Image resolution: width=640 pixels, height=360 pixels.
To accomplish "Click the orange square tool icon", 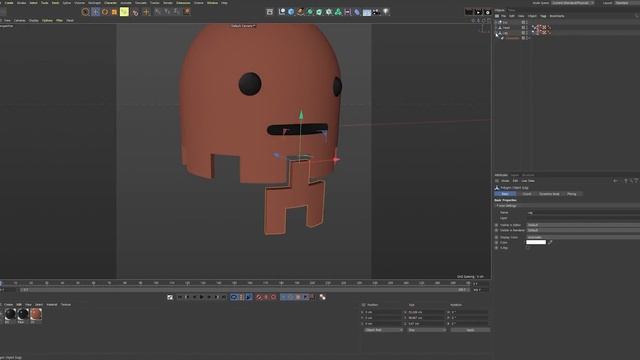I will click(114, 12).
